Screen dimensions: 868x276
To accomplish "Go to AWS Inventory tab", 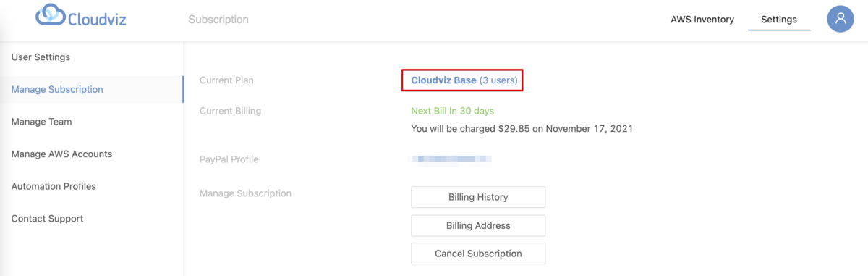I will [x=702, y=20].
